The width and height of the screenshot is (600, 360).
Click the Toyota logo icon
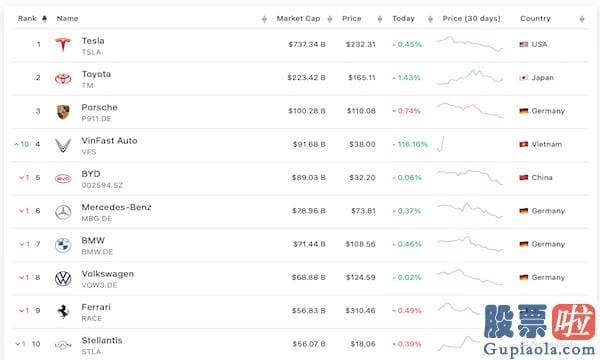[x=63, y=79]
